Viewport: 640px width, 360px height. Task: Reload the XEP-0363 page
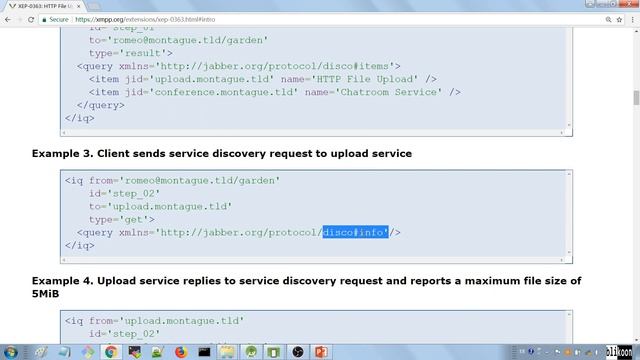[31, 20]
